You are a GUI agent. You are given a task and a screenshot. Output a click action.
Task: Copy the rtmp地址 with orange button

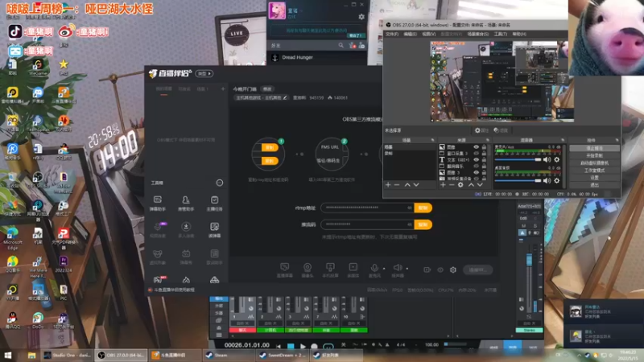[423, 208]
